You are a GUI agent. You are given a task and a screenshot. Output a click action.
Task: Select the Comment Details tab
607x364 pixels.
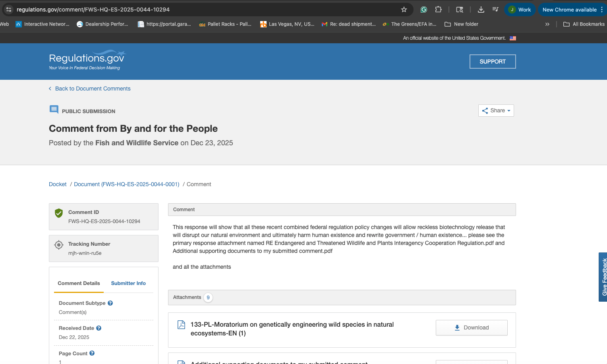point(79,283)
